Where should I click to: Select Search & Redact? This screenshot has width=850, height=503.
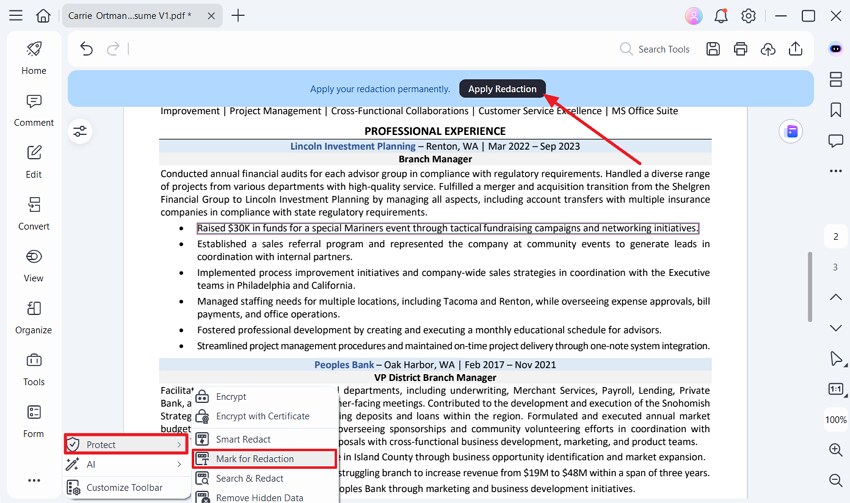coord(265,479)
